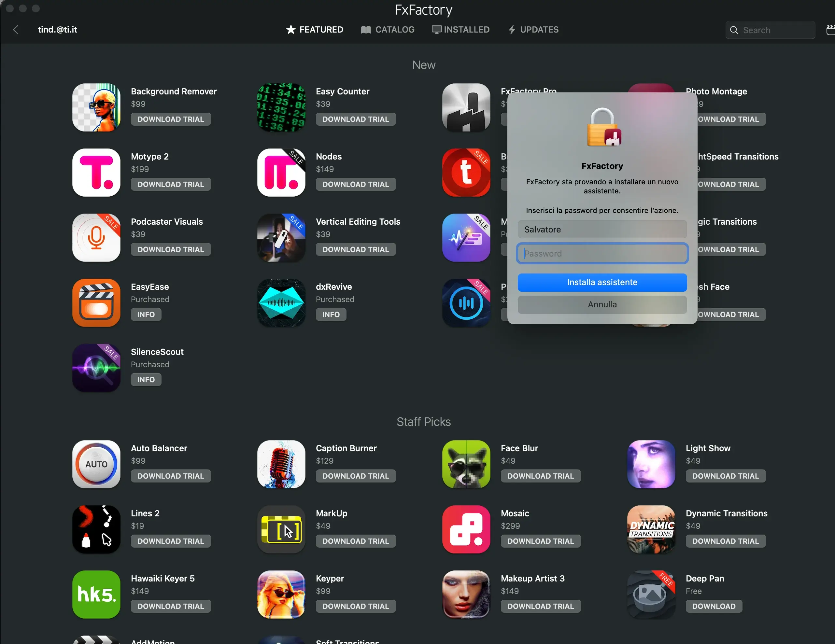Open the Hawaiki Keyer 5 icon
The height and width of the screenshot is (644, 835).
(x=96, y=595)
